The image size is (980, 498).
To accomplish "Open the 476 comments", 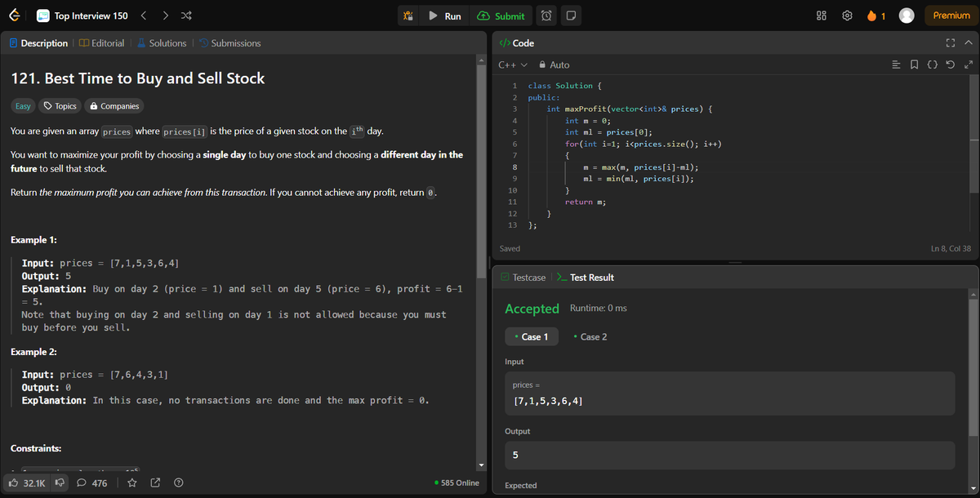I will (x=91, y=483).
